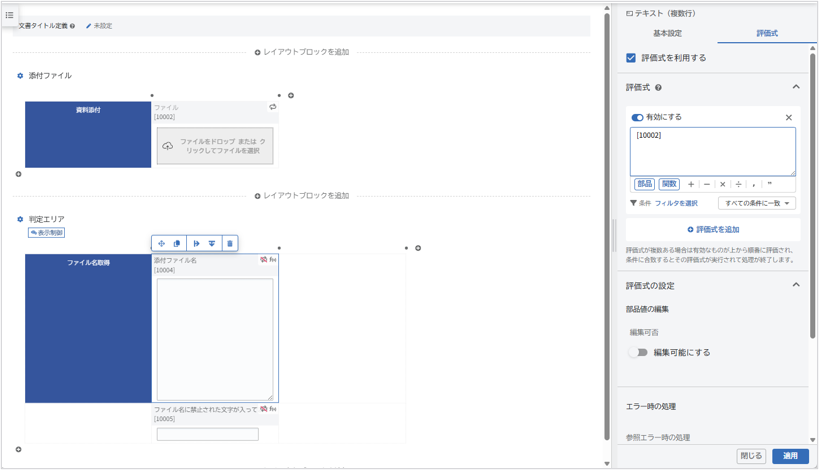Click the fx icon on the [10005] field
Image resolution: width=819 pixels, height=470 pixels.
pyautogui.click(x=273, y=409)
